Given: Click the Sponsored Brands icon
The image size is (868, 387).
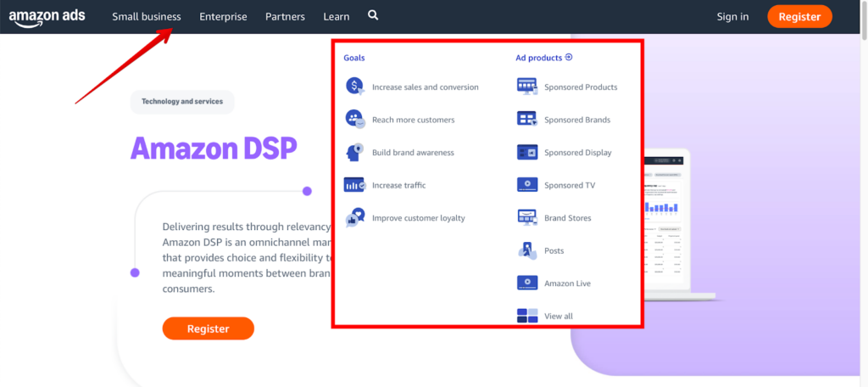Looking at the screenshot, I should click(x=527, y=119).
